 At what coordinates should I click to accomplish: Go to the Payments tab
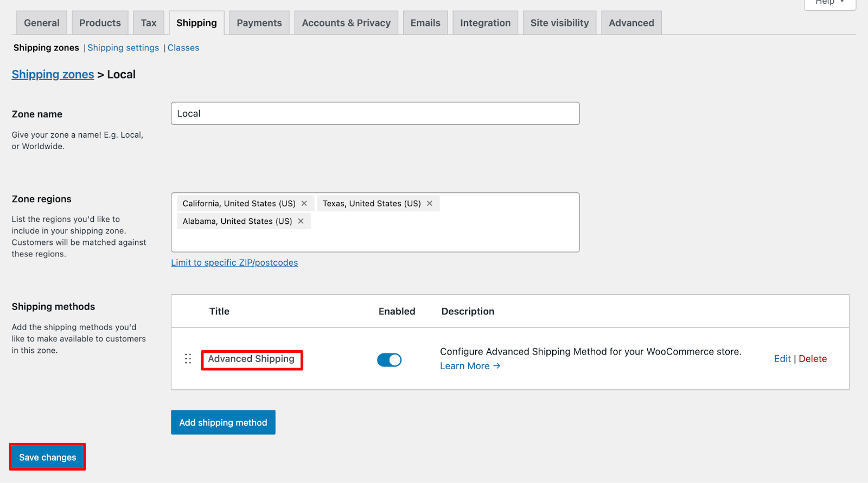259,23
